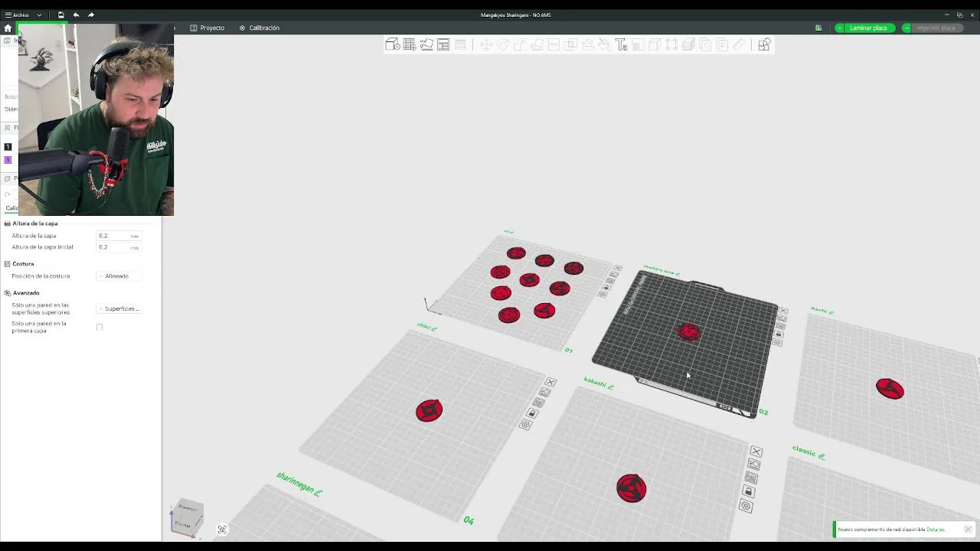The image size is (980, 551).
Task: Select the Cut tool icon
Action: 554,44
